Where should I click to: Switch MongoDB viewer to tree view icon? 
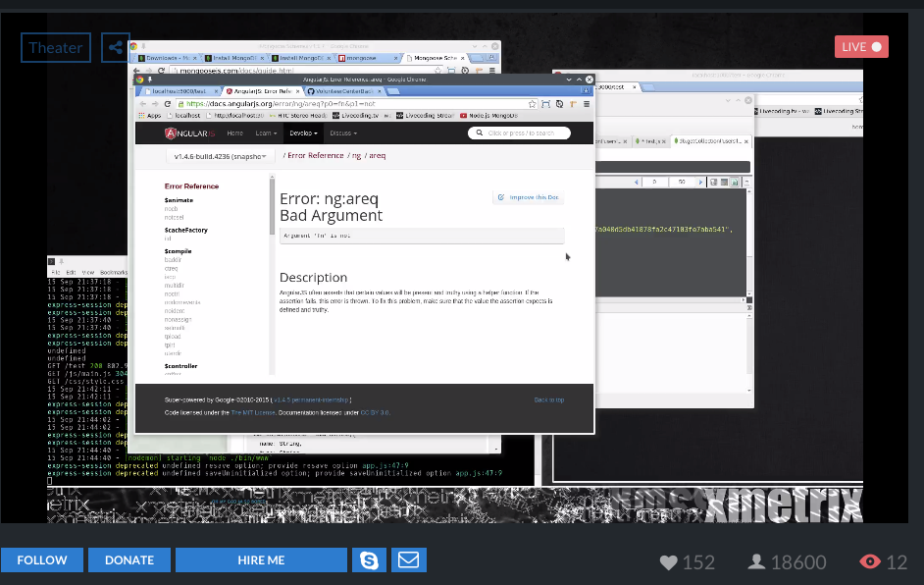click(x=714, y=183)
